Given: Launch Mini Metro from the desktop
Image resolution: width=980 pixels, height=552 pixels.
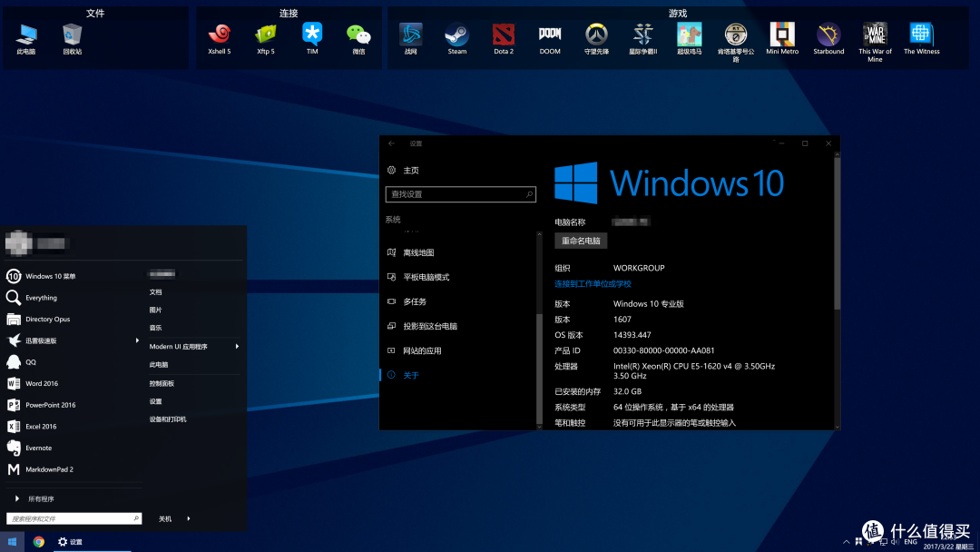Looking at the screenshot, I should pyautogui.click(x=782, y=39).
